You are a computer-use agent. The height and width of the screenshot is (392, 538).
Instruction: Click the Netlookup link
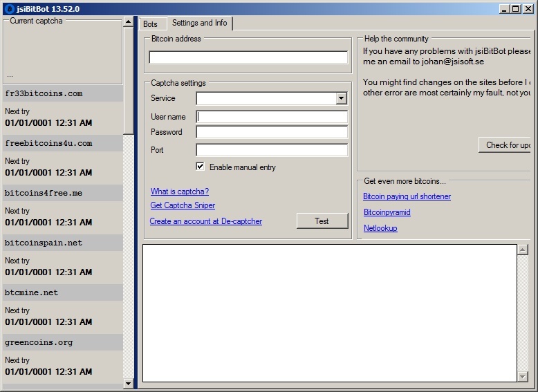tap(380, 228)
